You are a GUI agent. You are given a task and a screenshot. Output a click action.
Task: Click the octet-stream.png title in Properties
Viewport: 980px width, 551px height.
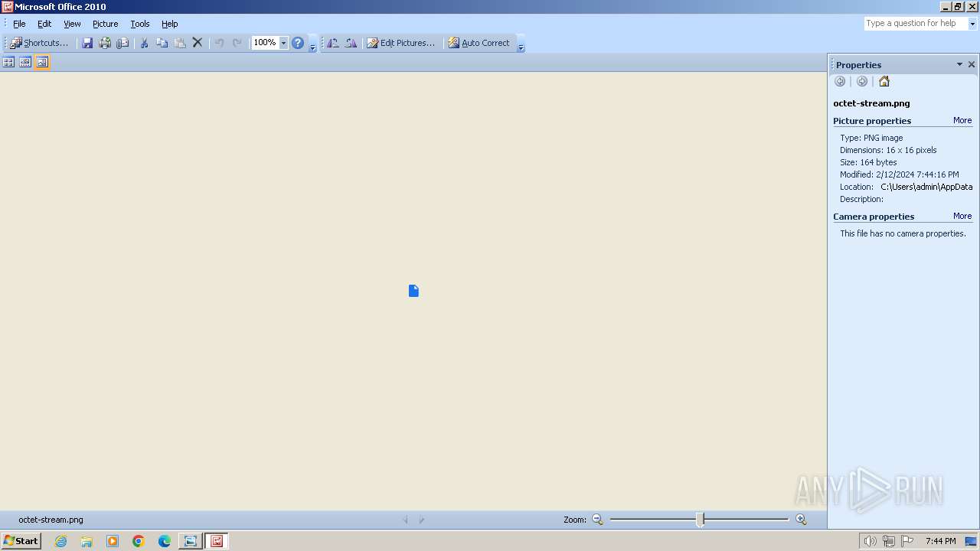(871, 103)
